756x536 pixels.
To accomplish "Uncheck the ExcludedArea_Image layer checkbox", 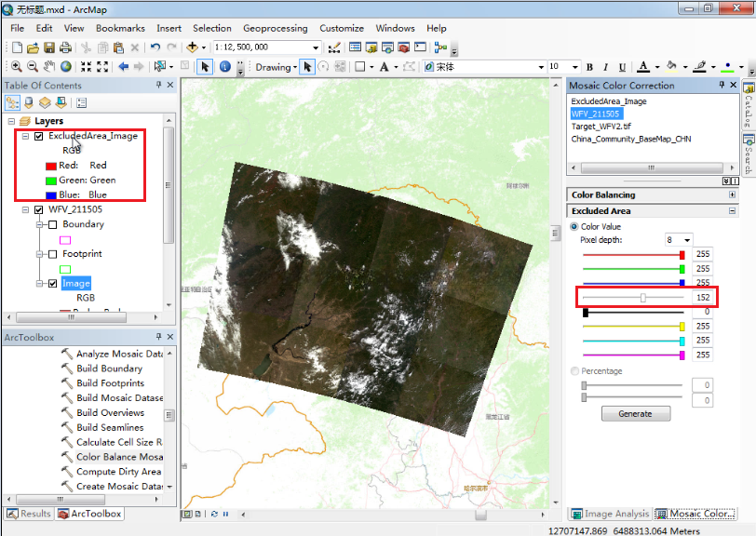I will tap(38, 136).
